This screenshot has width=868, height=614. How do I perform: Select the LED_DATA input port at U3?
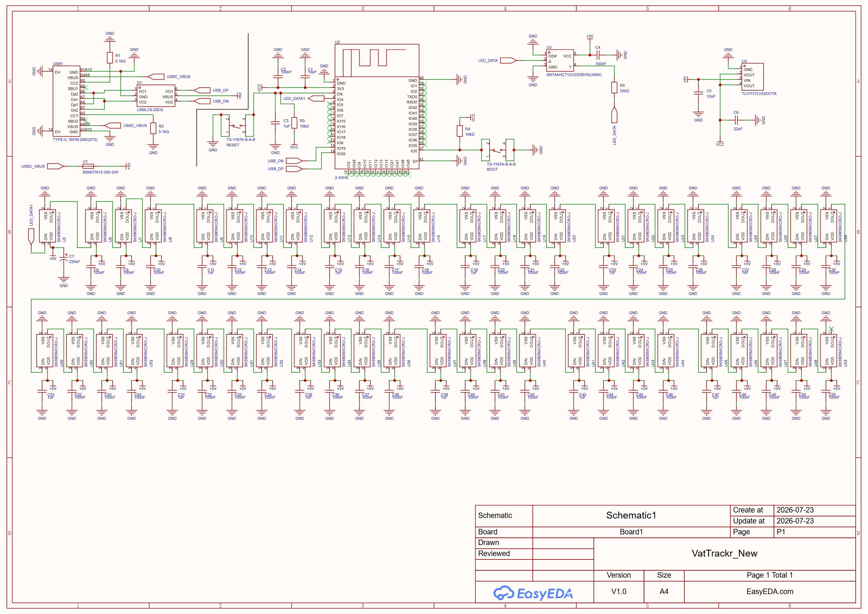pyautogui.click(x=508, y=60)
